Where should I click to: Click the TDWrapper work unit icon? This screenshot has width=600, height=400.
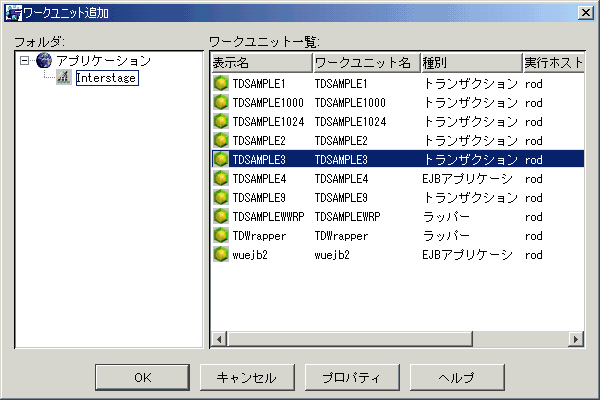(221, 235)
